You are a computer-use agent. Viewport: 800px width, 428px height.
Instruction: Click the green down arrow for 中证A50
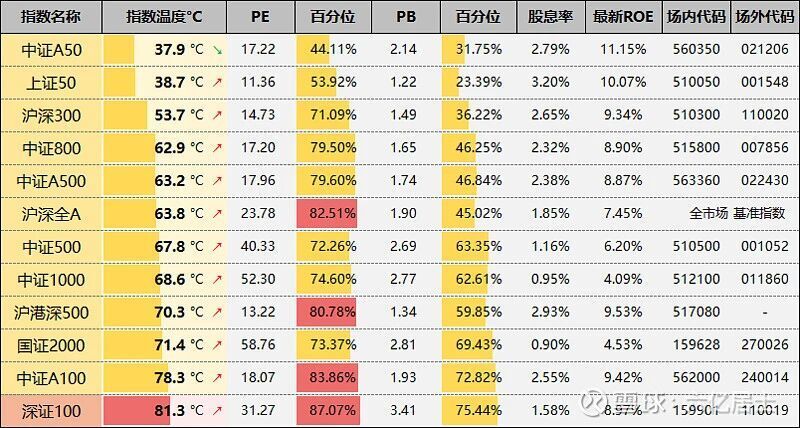pyautogui.click(x=218, y=50)
